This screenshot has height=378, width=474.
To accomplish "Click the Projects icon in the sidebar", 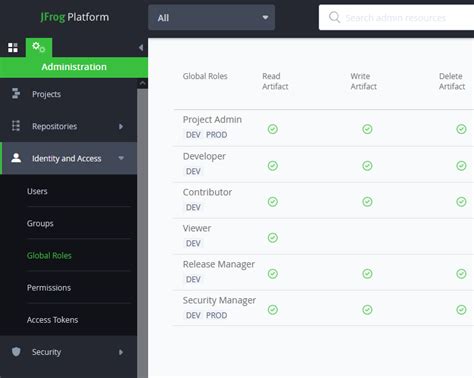I will click(16, 94).
